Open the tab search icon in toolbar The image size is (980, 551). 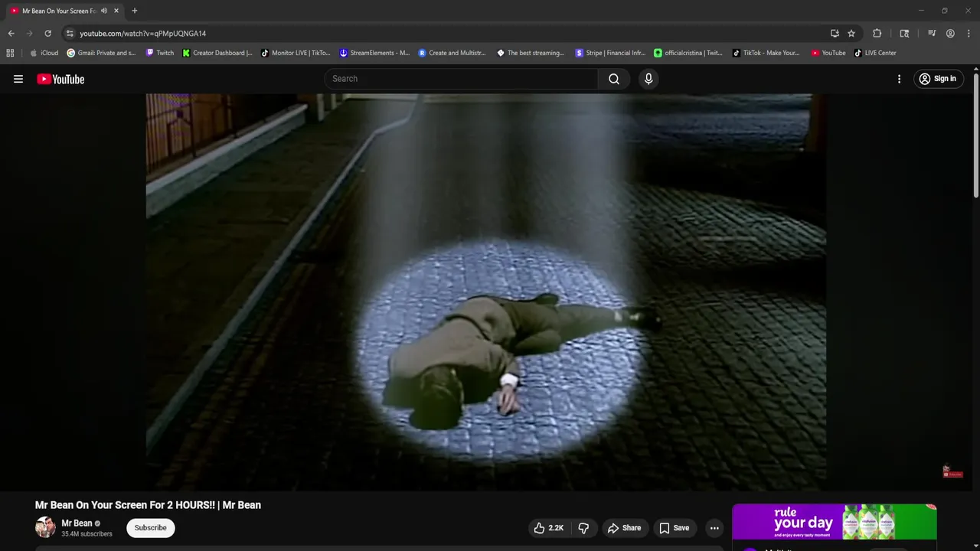[904, 34]
